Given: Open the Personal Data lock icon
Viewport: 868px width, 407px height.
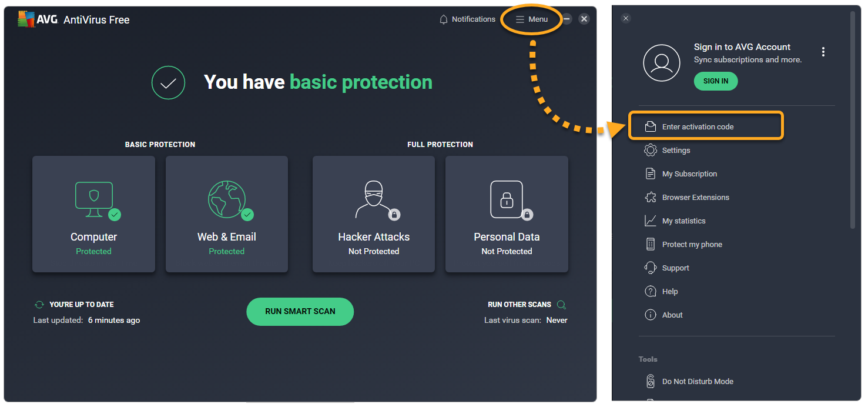Looking at the screenshot, I should point(507,200).
